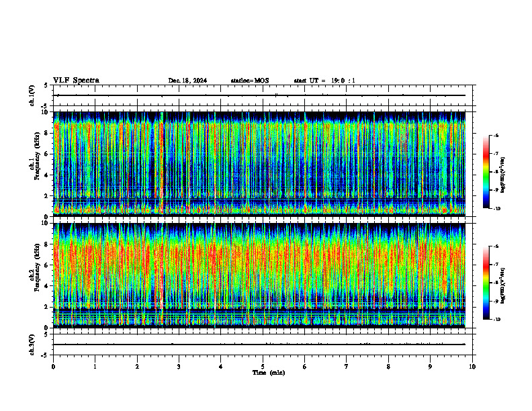This screenshot has width=532, height=411.
Task: Click the "4" tick label on time axis
Action: tap(221, 367)
